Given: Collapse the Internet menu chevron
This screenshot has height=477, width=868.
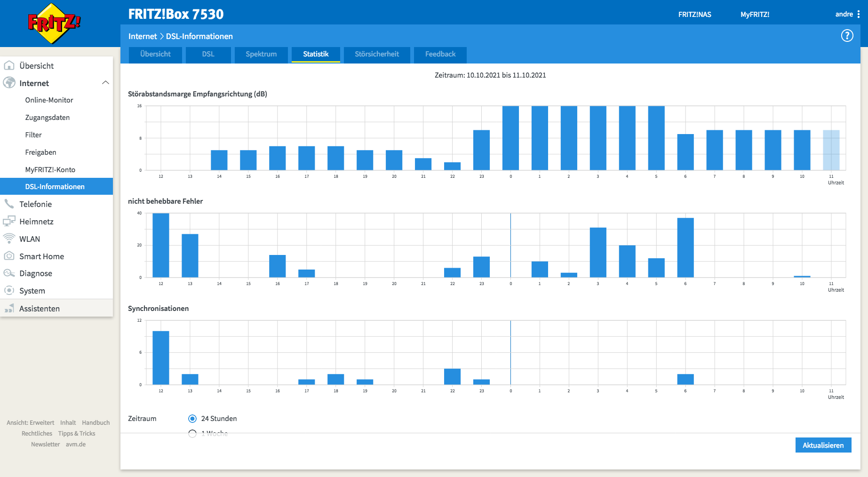Looking at the screenshot, I should click(105, 83).
